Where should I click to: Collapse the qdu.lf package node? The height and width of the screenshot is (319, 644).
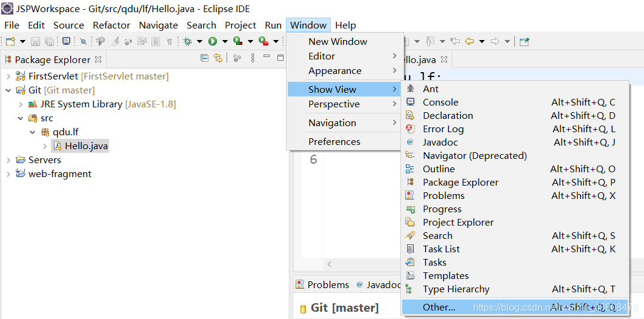[33, 132]
